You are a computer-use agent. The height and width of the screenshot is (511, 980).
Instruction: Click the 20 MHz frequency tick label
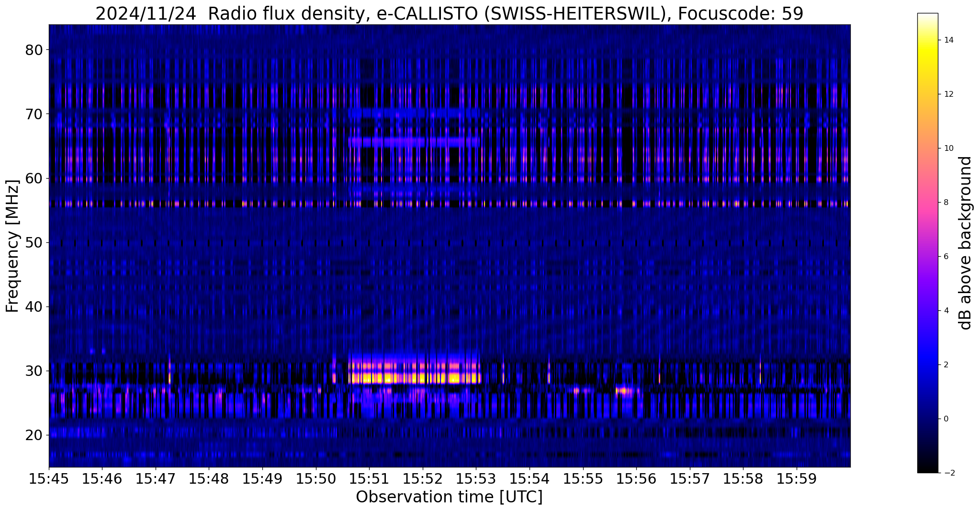pyautogui.click(x=34, y=435)
